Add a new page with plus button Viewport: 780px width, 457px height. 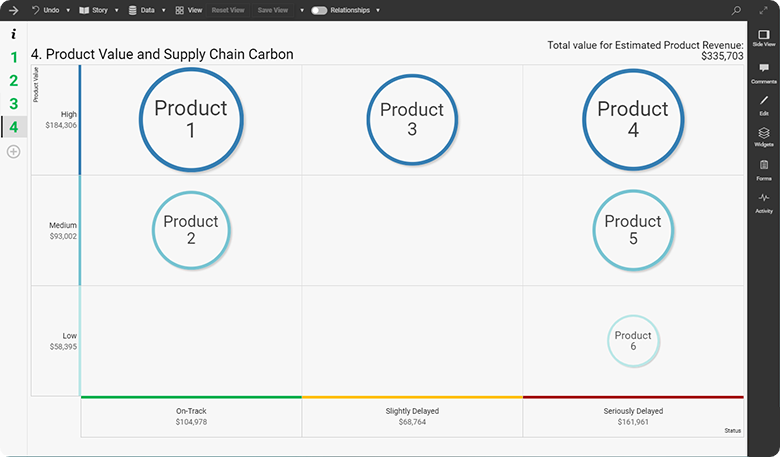(x=13, y=151)
